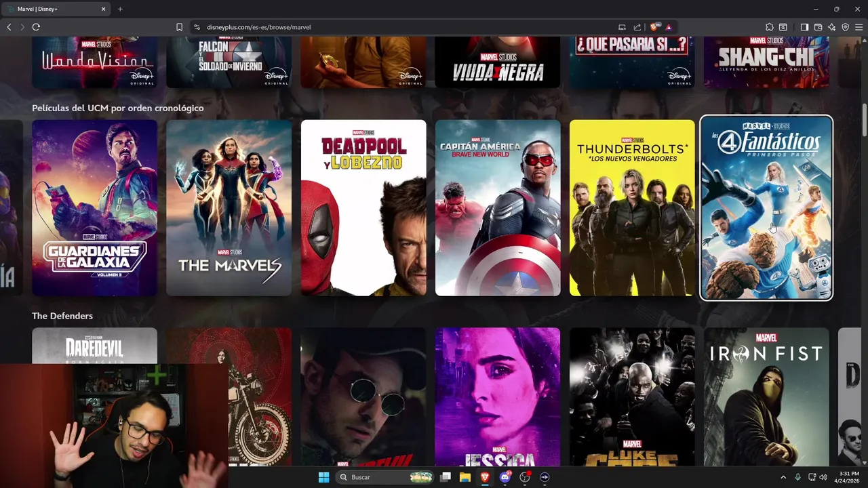Open Brave Wallet icon
Image resolution: width=868 pixels, height=488 pixels.
coord(818,27)
